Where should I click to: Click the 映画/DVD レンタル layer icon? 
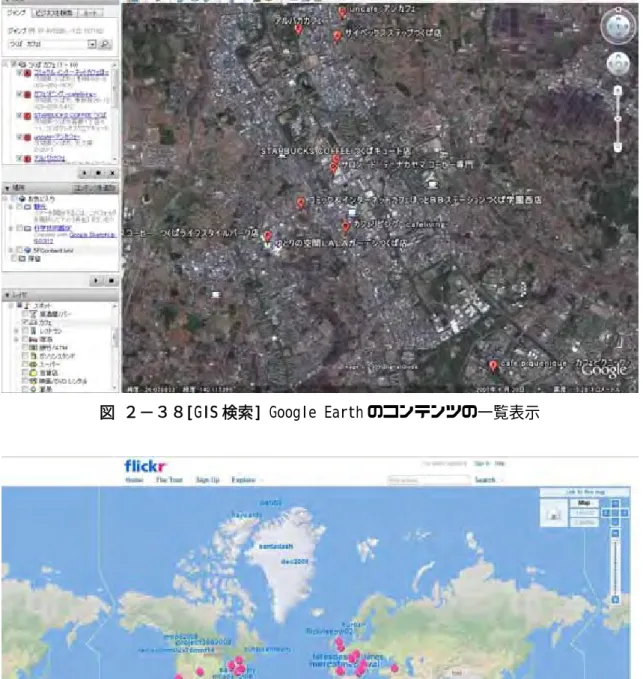[x=33, y=381]
